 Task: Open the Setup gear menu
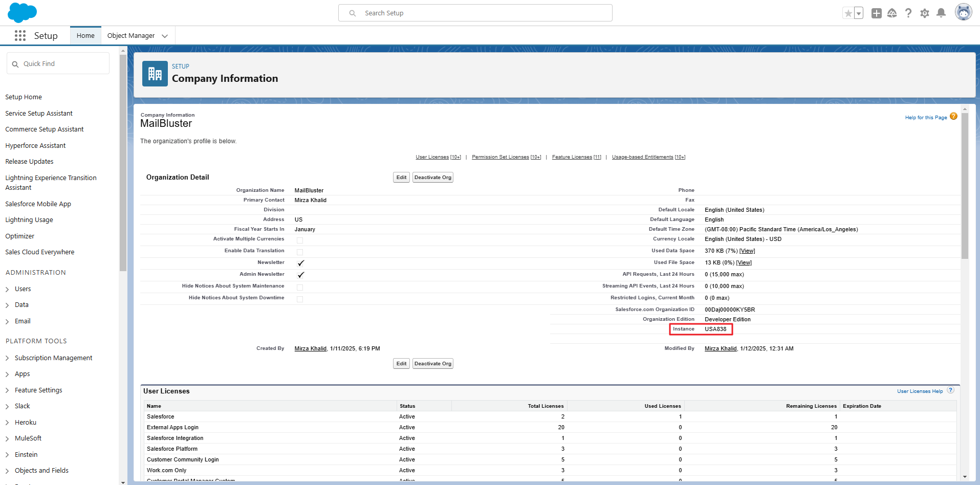click(924, 13)
